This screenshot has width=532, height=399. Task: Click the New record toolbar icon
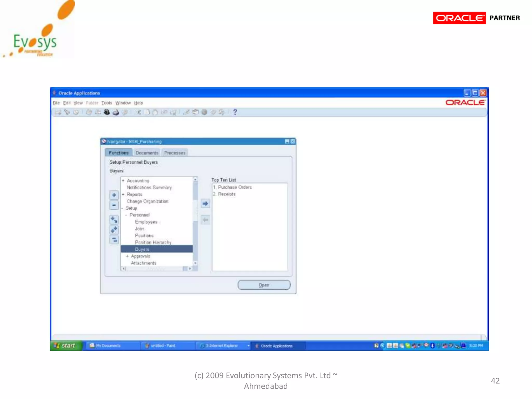(58, 112)
